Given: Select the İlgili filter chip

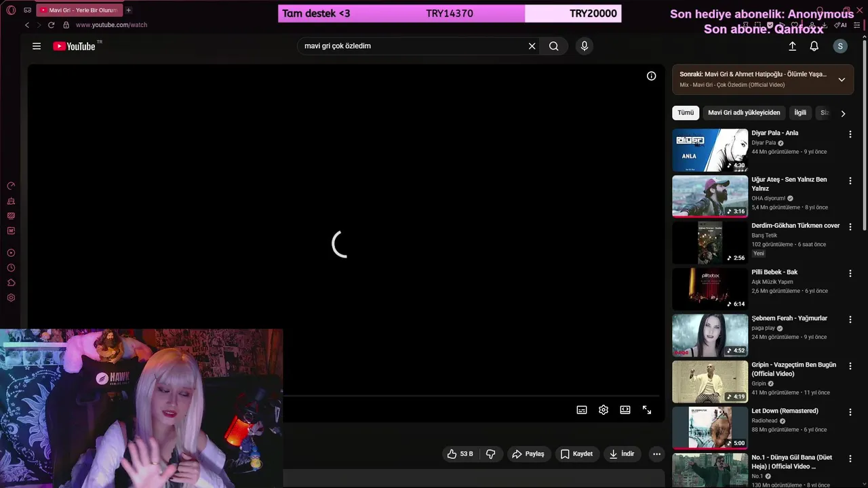Looking at the screenshot, I should (x=800, y=113).
